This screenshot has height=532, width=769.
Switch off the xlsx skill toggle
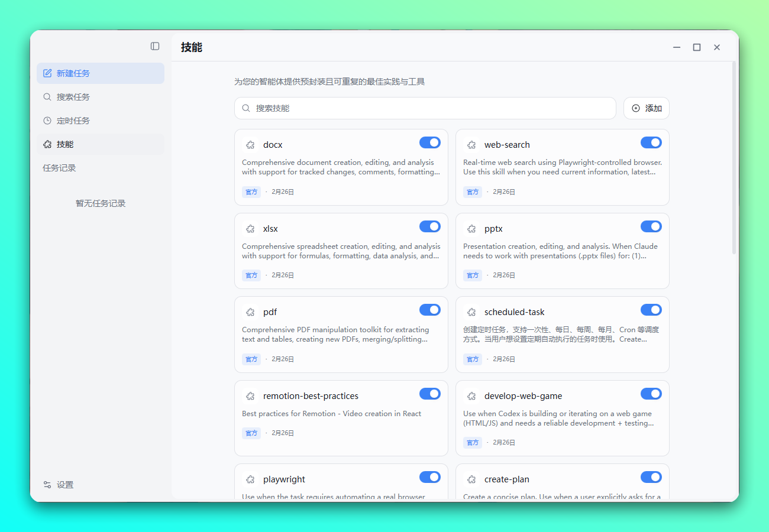430,226
